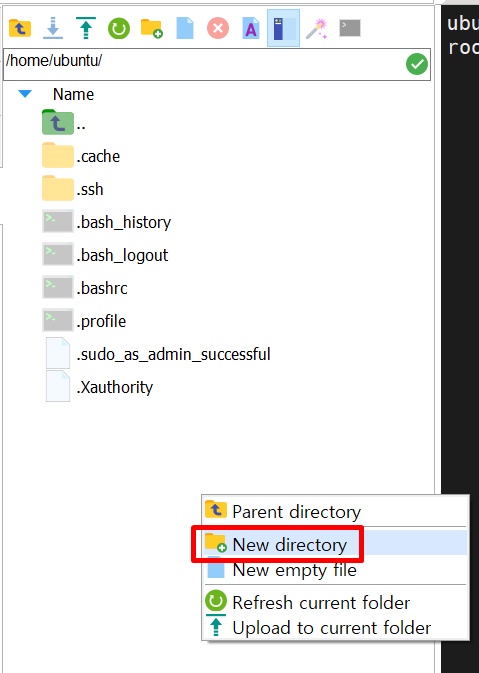The image size is (479, 673).
Task: Select the .bash_logout file
Action: pyautogui.click(x=105, y=255)
